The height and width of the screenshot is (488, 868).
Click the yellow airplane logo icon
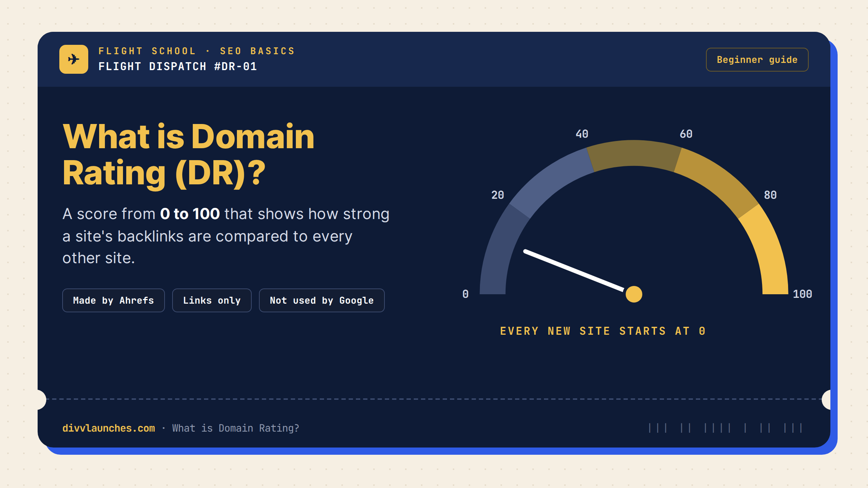point(74,59)
